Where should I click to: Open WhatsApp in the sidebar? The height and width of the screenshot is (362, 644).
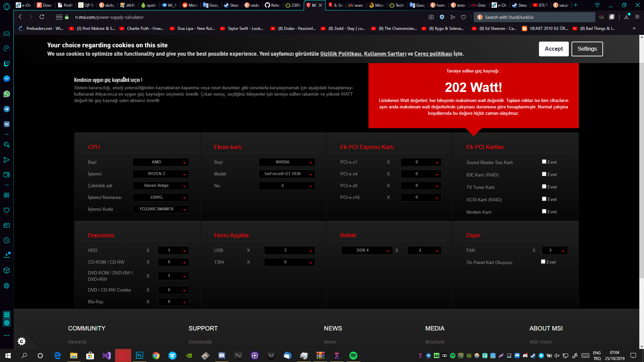click(6, 94)
